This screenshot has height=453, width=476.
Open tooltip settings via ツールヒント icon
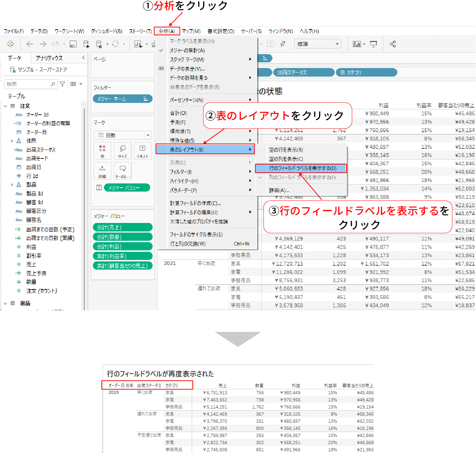point(122,171)
